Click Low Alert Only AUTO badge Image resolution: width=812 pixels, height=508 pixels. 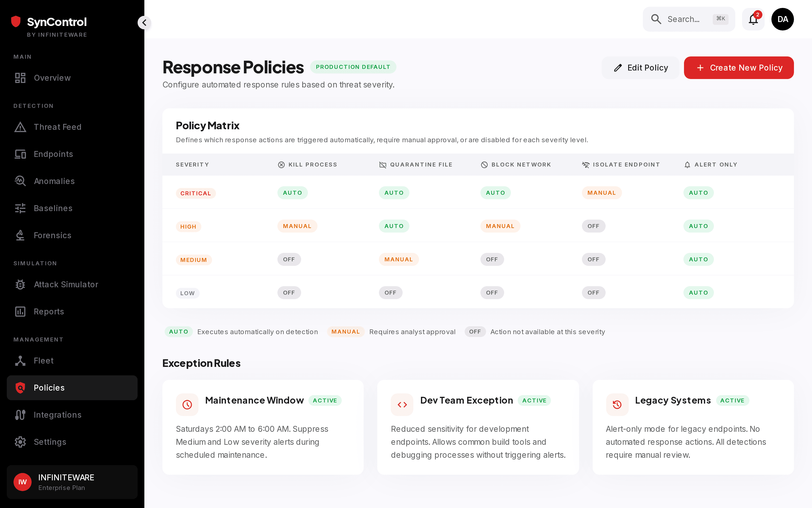pyautogui.click(x=698, y=293)
